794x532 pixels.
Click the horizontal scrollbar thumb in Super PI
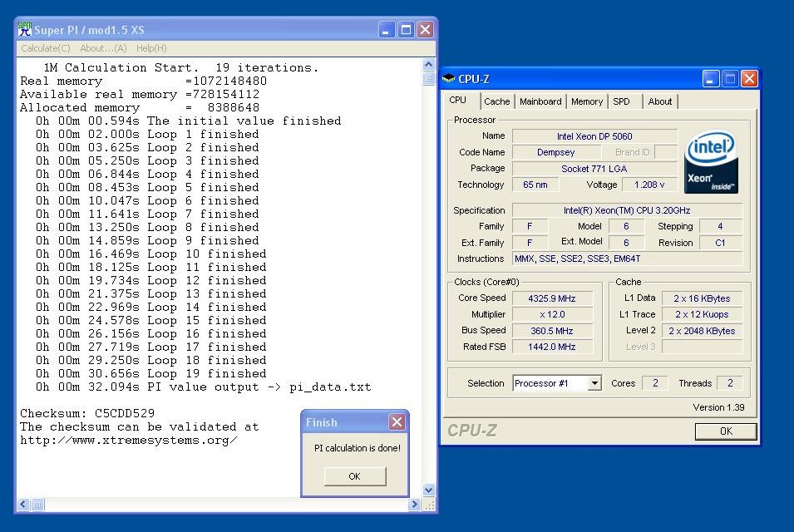point(37,505)
